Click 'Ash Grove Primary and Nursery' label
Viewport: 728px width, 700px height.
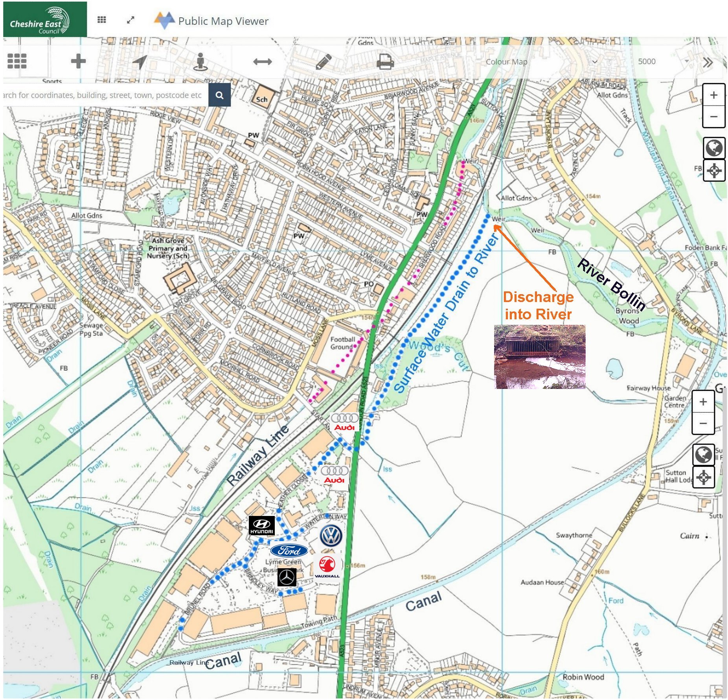[x=168, y=248]
